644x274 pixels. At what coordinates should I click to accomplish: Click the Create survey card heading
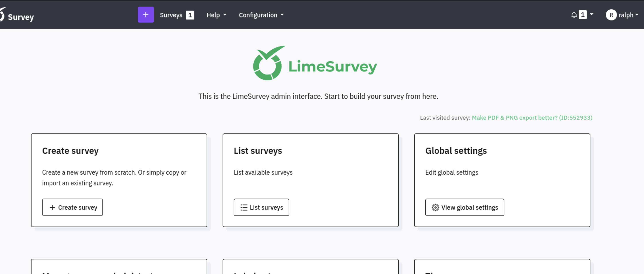click(70, 151)
